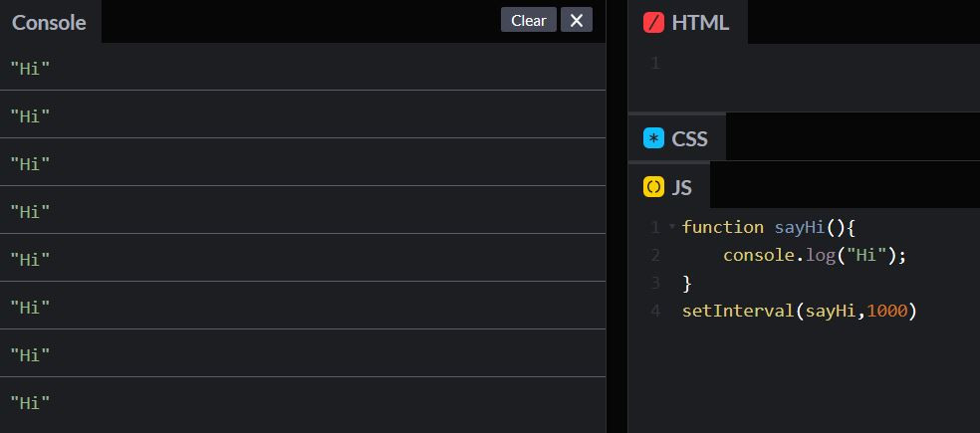Place cursor on the setInterval call

click(737, 311)
